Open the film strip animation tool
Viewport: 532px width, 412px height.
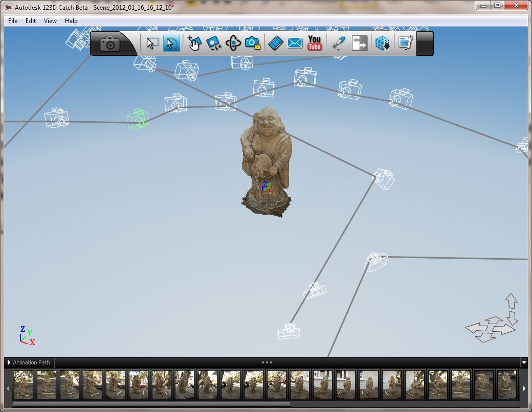(x=276, y=43)
